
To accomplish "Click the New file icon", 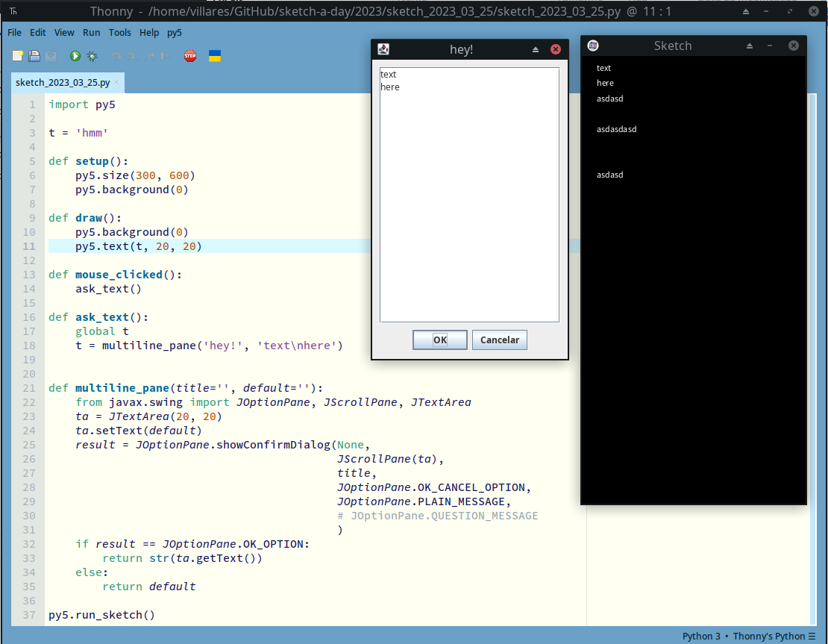I will point(18,56).
